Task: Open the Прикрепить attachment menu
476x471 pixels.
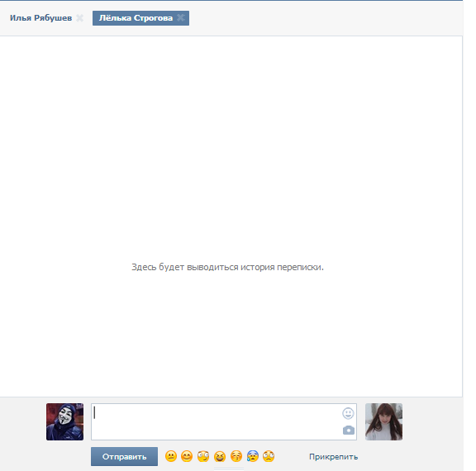Action: point(333,457)
